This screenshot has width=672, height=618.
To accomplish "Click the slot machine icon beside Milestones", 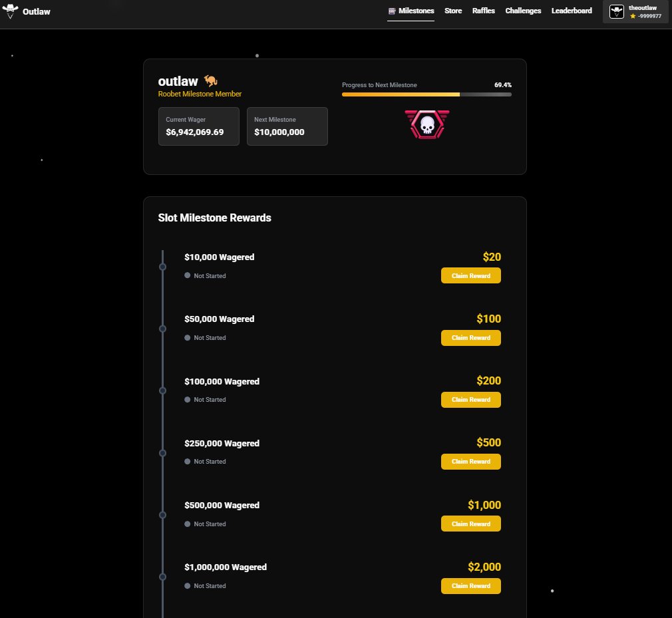I will [x=392, y=11].
